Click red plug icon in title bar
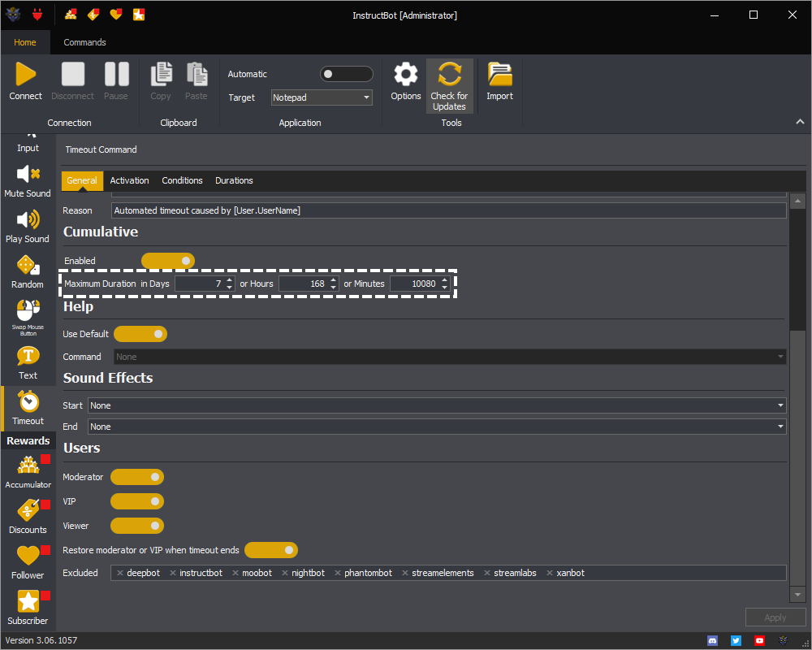Screen dimensions: 812x650 click(x=37, y=15)
